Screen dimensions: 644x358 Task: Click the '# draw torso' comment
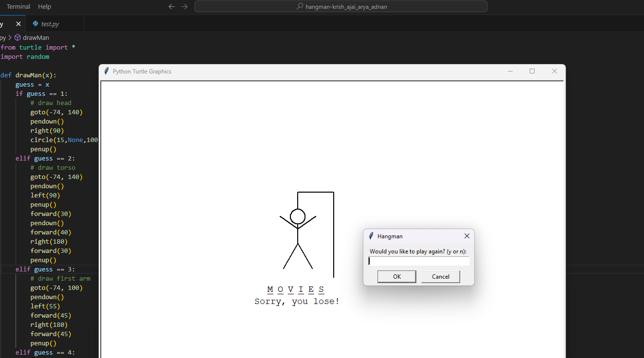click(x=53, y=167)
